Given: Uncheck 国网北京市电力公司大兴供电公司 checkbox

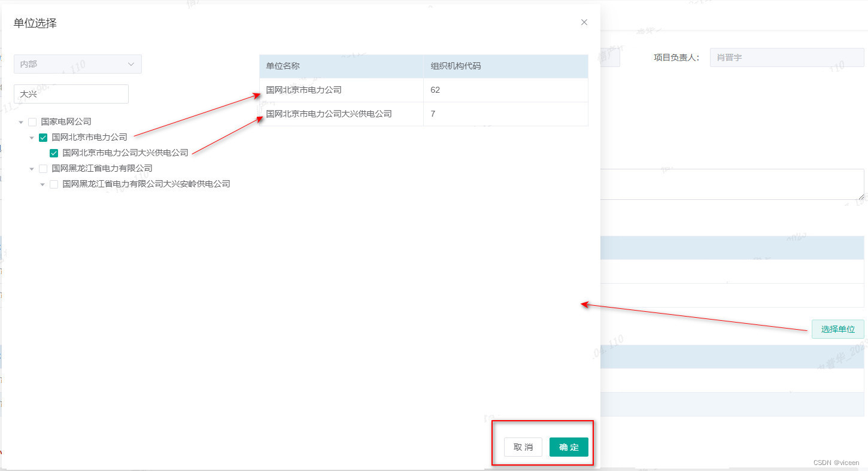Looking at the screenshot, I should 54,153.
